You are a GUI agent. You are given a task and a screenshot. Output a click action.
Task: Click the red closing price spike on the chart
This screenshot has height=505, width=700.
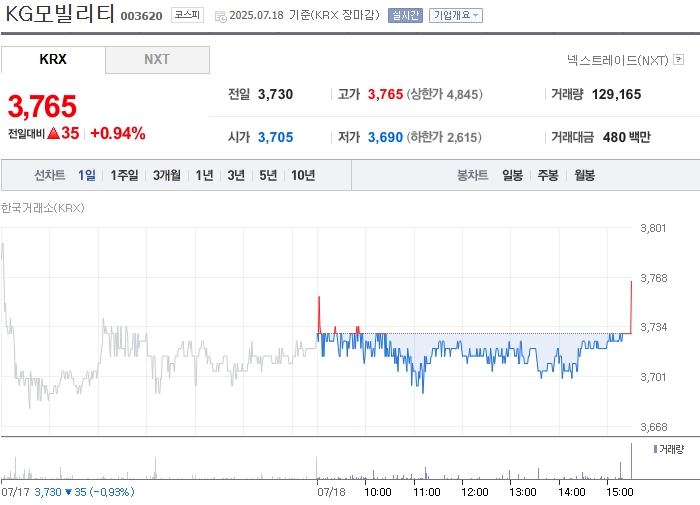pyautogui.click(x=631, y=307)
